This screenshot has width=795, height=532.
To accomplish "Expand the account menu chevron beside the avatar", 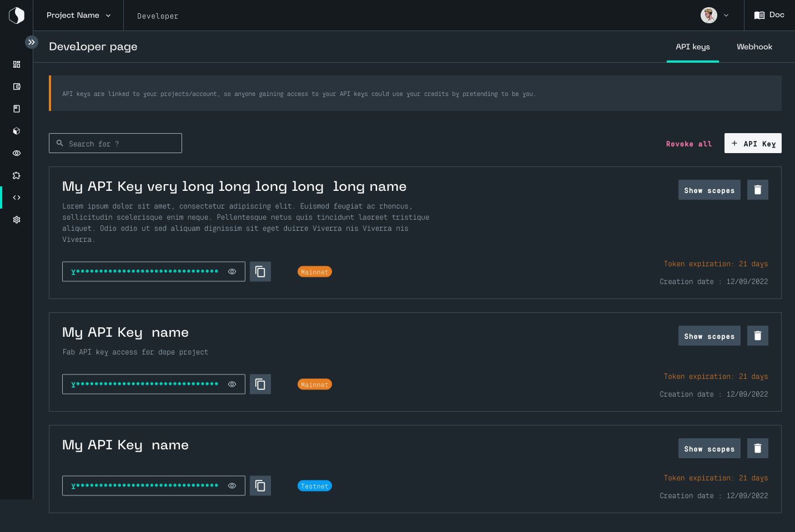I will click(726, 16).
